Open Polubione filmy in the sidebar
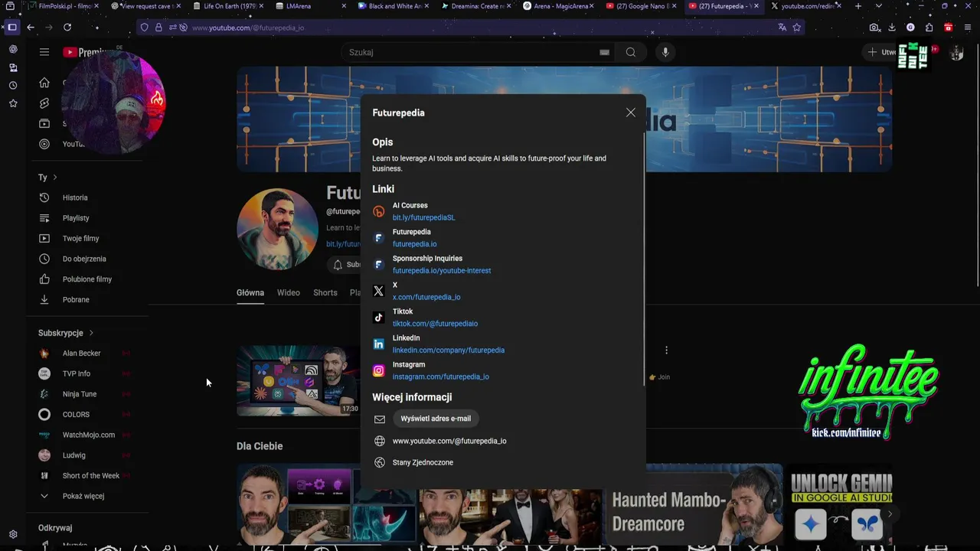980x551 pixels. [x=88, y=279]
